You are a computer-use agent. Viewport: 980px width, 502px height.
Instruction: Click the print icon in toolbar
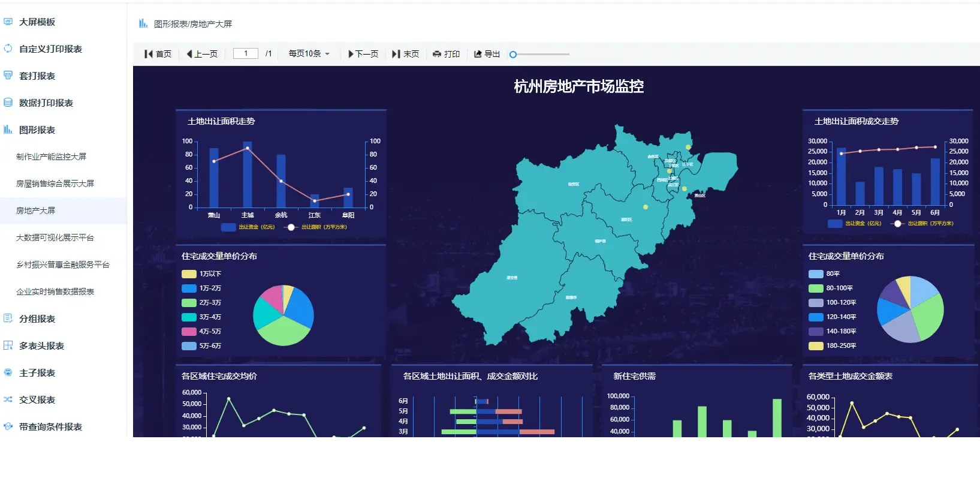click(437, 54)
